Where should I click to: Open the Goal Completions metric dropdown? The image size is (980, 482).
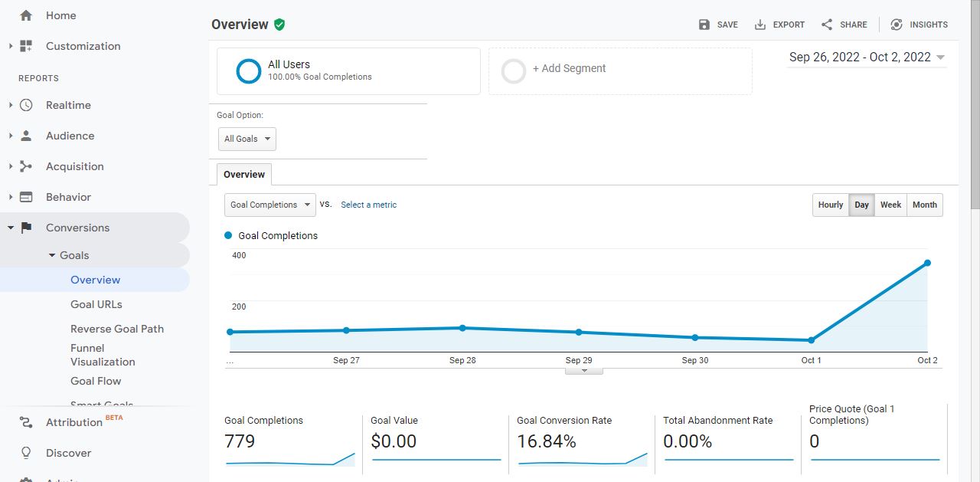(x=270, y=205)
